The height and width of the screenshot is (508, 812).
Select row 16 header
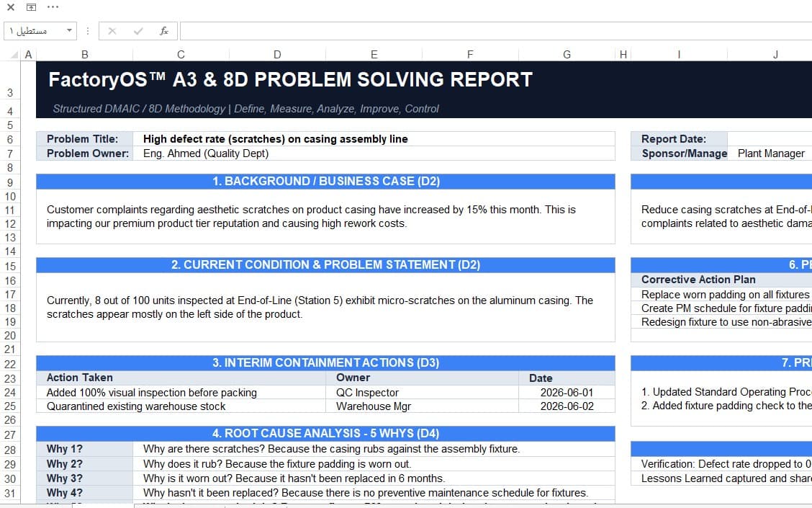pyautogui.click(x=10, y=280)
